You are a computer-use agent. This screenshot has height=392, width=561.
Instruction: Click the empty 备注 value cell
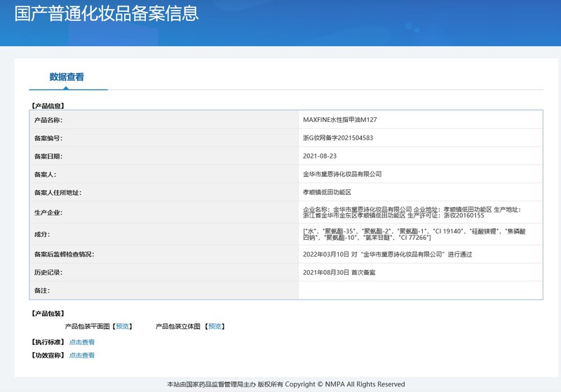tap(421, 290)
